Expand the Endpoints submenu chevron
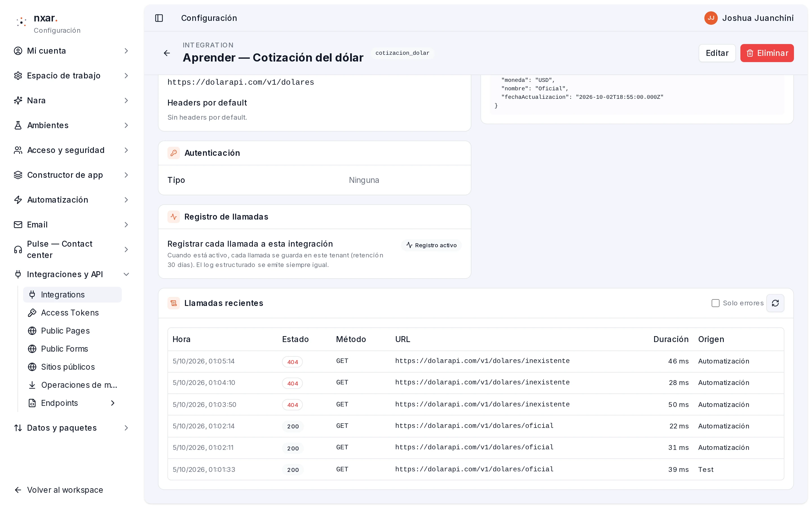 [x=113, y=403]
